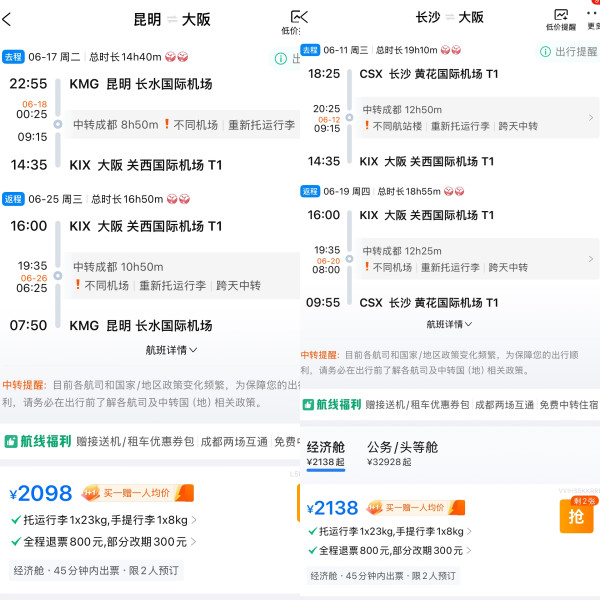Tap 返程 tag for 06-19 flight

[x=310, y=191]
